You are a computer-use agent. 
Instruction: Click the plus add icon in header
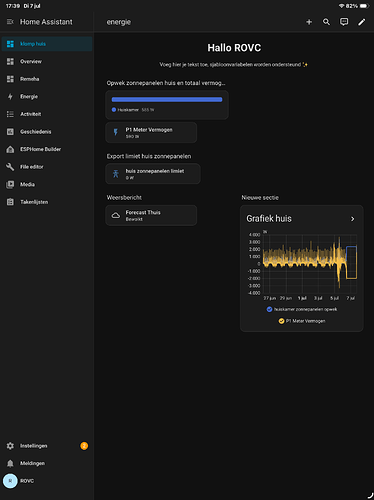tap(309, 22)
